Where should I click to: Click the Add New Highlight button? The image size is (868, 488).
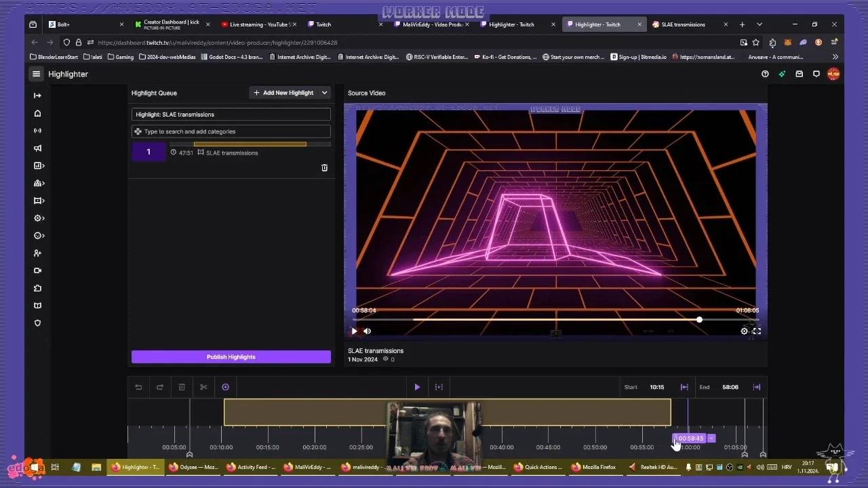point(283,93)
